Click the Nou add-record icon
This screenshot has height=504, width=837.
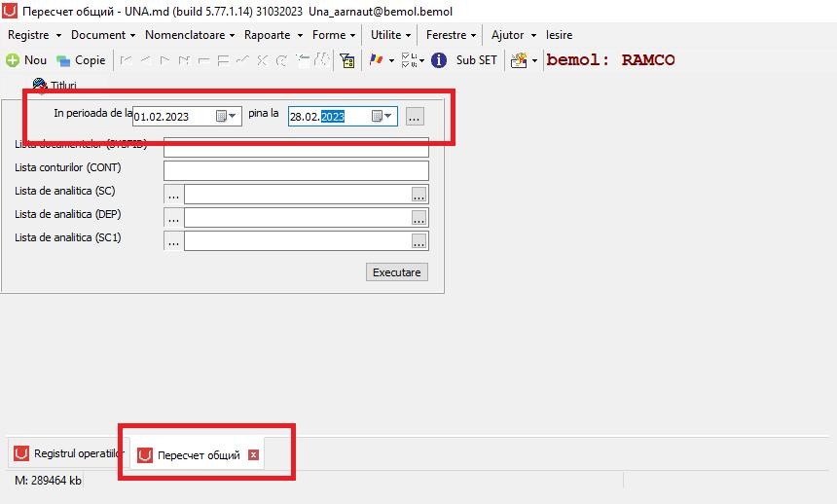pos(13,60)
